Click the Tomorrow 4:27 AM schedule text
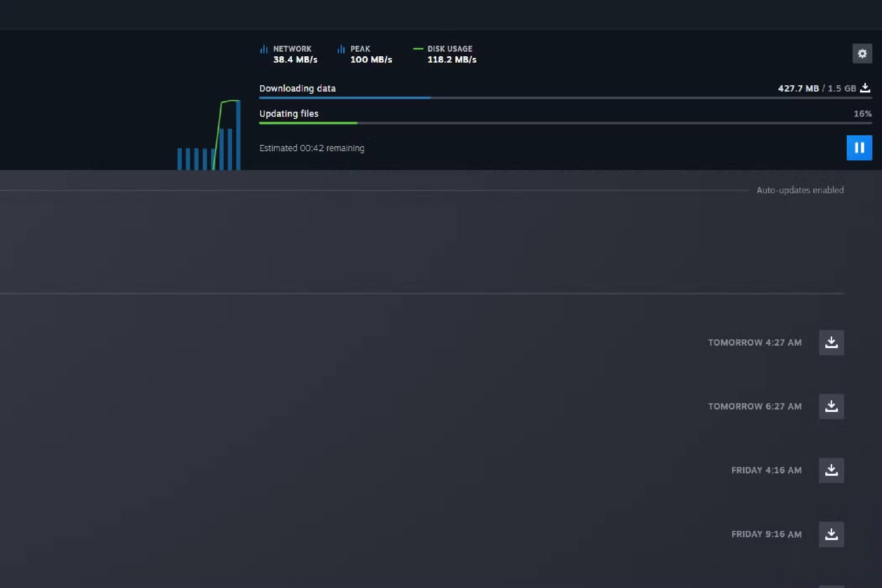882x588 pixels. click(x=754, y=343)
